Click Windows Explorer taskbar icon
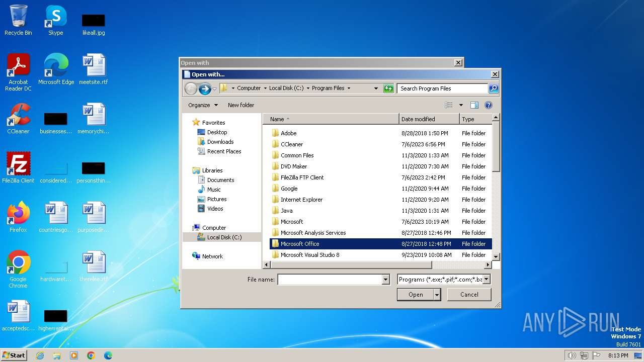The height and width of the screenshot is (362, 644). [57, 355]
